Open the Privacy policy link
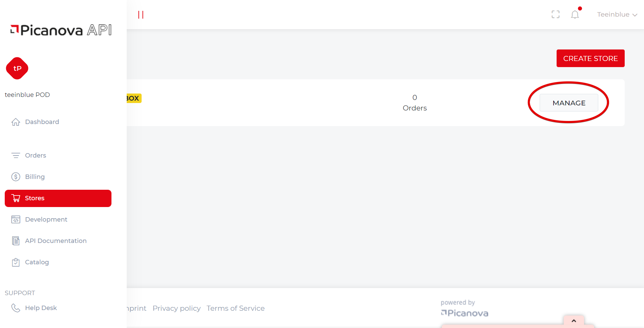Viewport: 644px width, 328px height. [176, 308]
